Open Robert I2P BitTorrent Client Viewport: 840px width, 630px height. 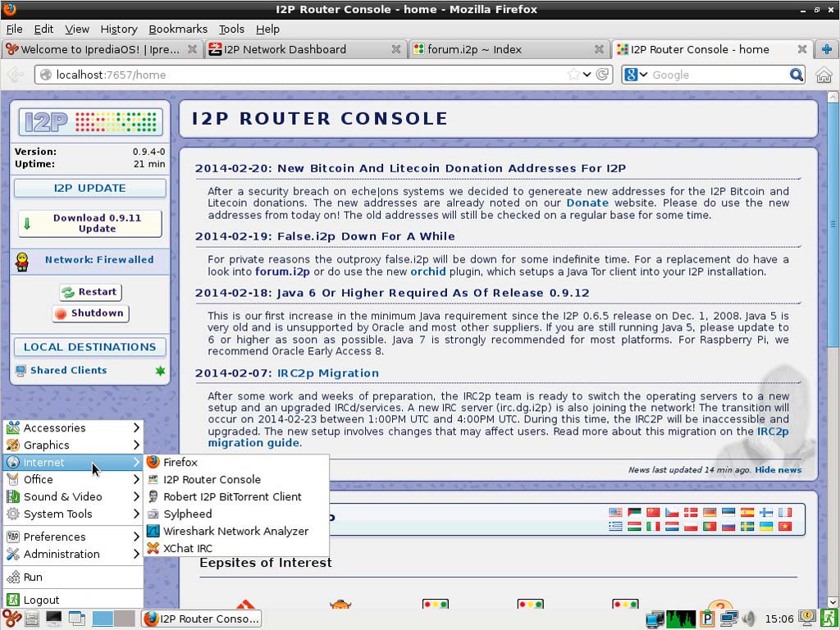[x=236, y=496]
